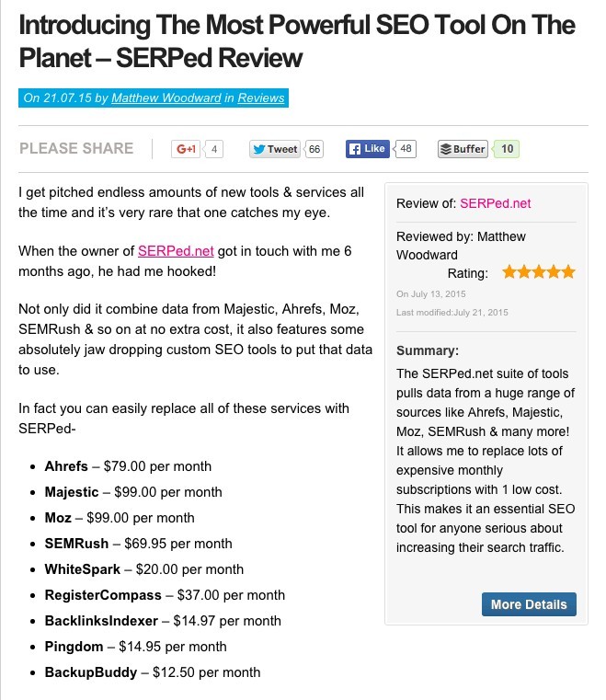Click the Summary heading in review box
606x700 pixels.
click(x=427, y=350)
